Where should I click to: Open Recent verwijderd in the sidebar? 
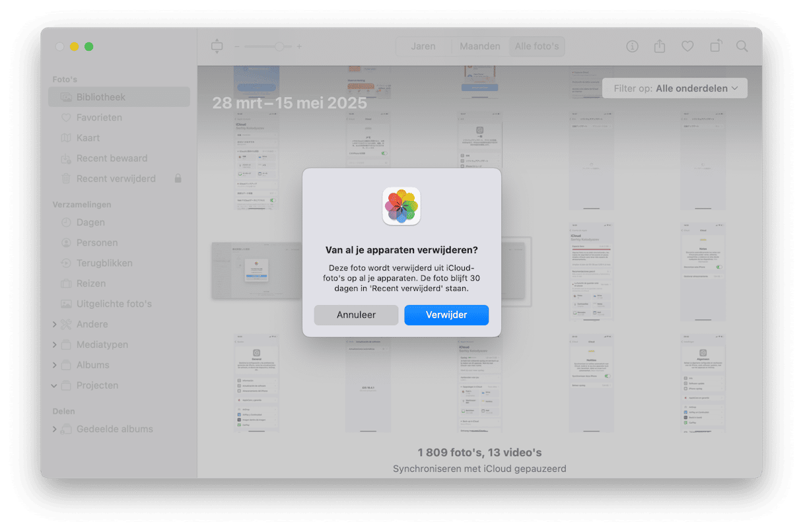point(119,179)
